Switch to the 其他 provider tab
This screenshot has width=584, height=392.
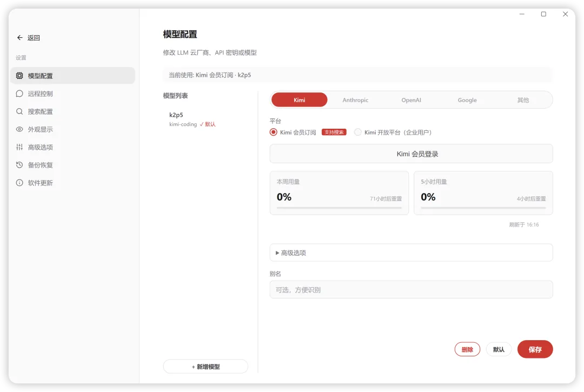[523, 100]
